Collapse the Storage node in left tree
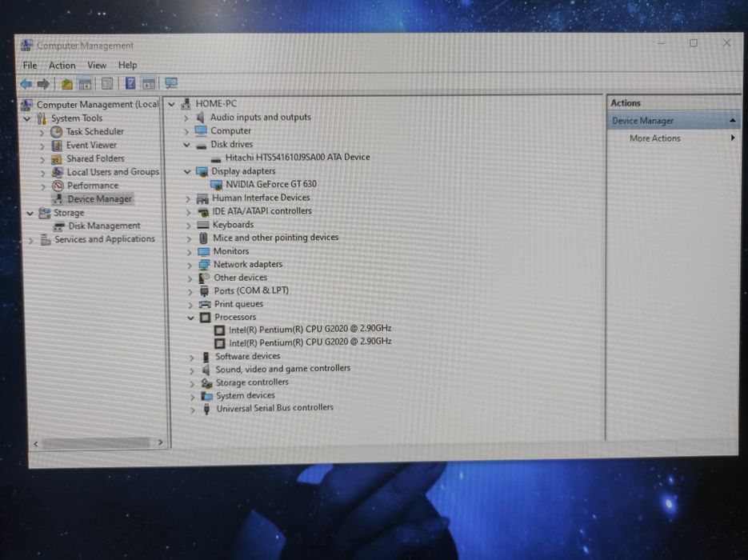The height and width of the screenshot is (560, 748). (30, 213)
